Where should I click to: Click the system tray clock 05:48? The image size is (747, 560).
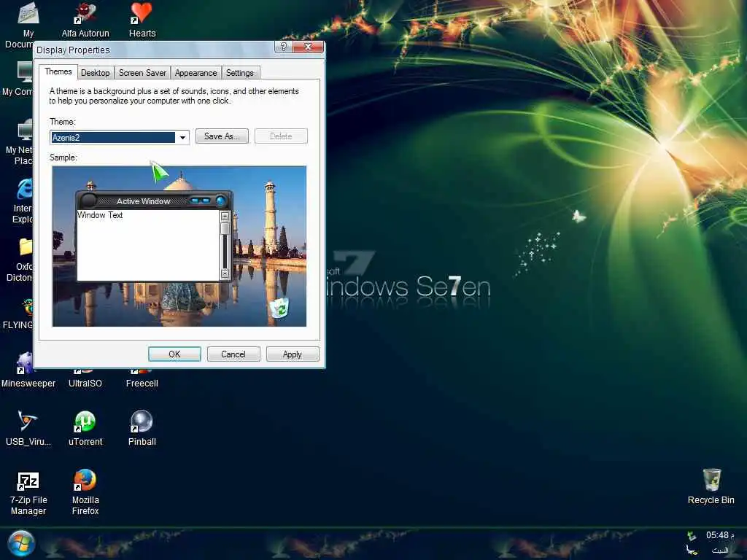coord(720,535)
